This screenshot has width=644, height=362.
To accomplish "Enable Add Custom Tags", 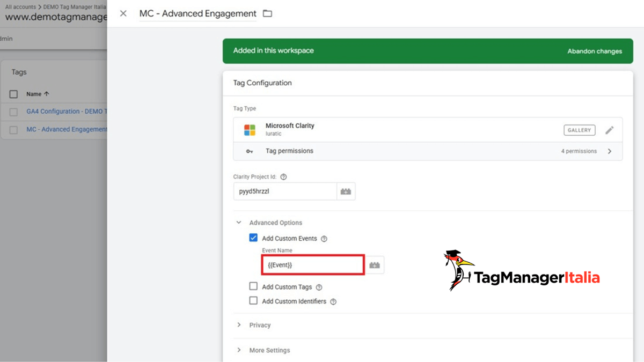I will click(253, 286).
